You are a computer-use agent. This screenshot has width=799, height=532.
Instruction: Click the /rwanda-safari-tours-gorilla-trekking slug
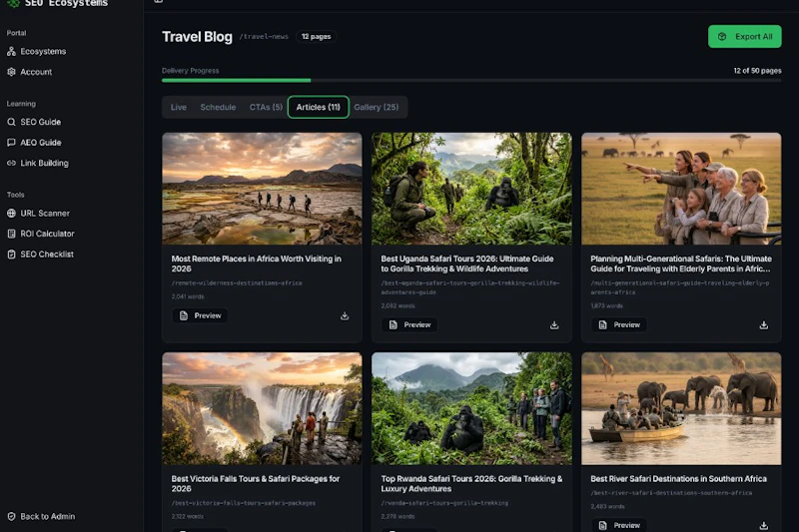[x=444, y=503]
